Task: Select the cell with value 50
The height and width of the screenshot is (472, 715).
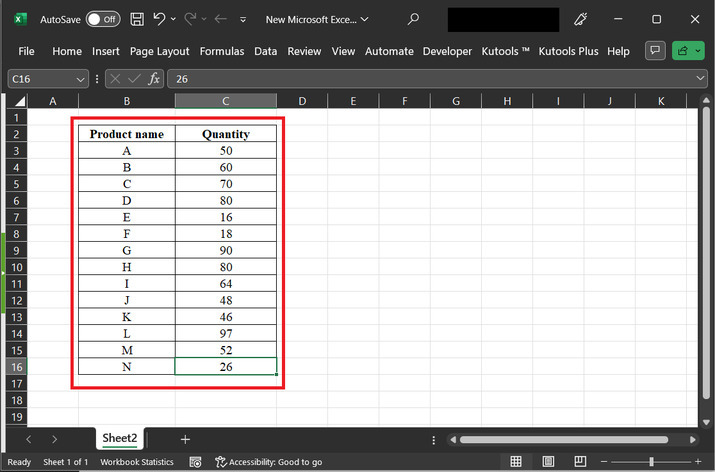Action: click(x=226, y=150)
